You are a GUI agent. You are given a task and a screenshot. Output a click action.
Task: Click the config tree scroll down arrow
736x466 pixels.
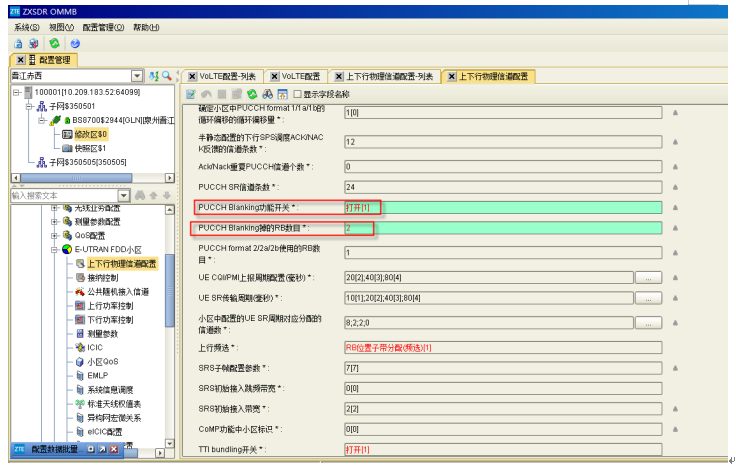170,444
